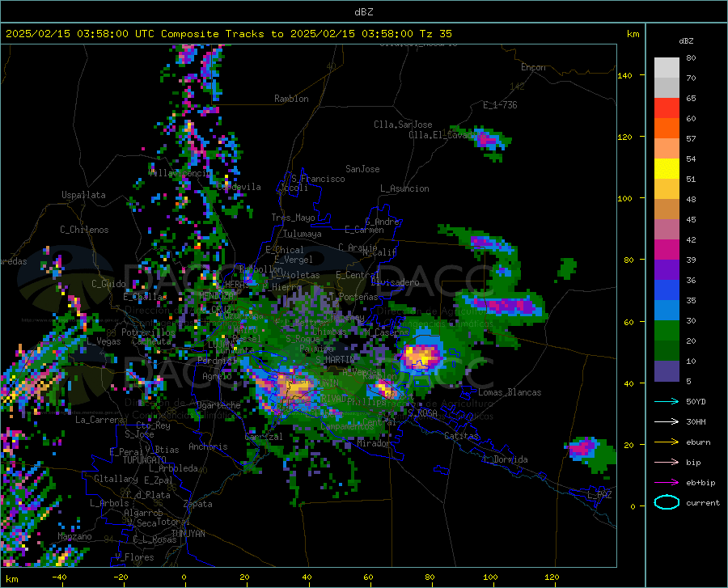Click the L_PAZ map label
Screen dimensions: 728x588
[599, 495]
